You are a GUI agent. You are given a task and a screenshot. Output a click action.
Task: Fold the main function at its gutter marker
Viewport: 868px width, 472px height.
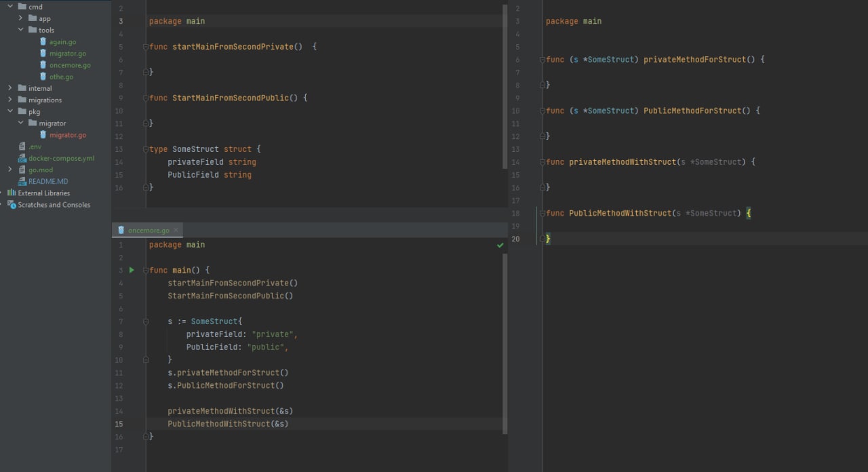(x=146, y=270)
